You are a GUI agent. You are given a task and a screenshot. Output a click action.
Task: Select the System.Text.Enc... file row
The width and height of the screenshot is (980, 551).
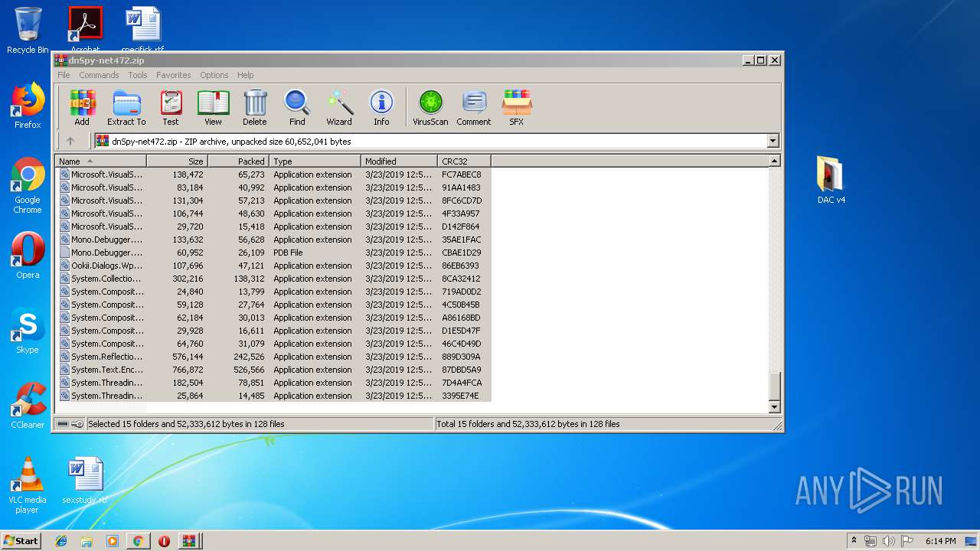coord(273,370)
